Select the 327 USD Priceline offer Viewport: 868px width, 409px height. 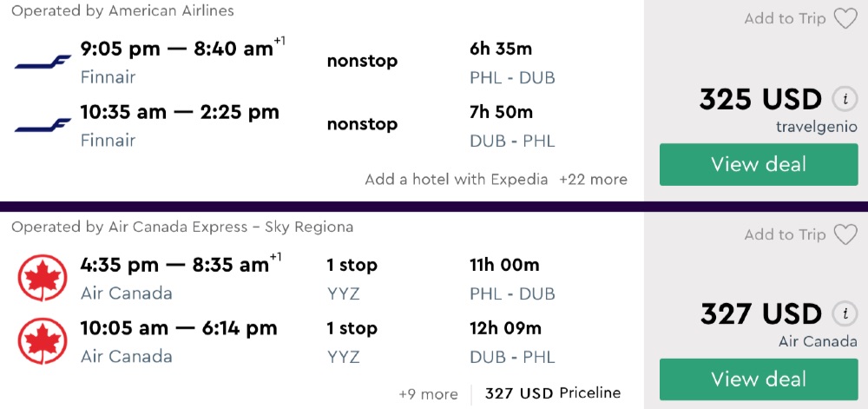click(x=553, y=393)
